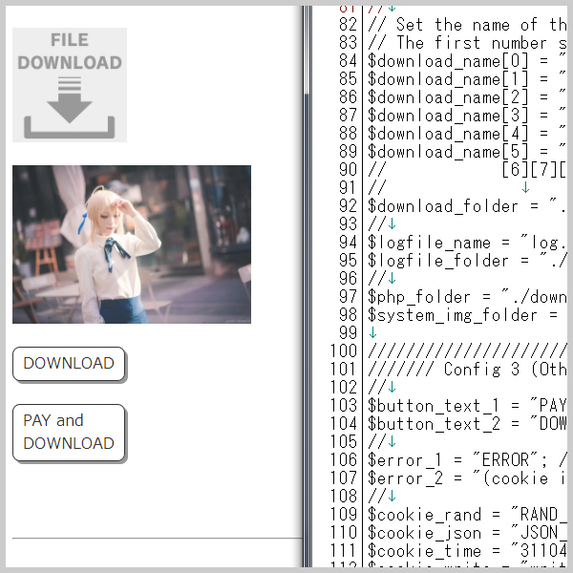Click the $error_1 line
The height and width of the screenshot is (573, 573).
[467, 460]
